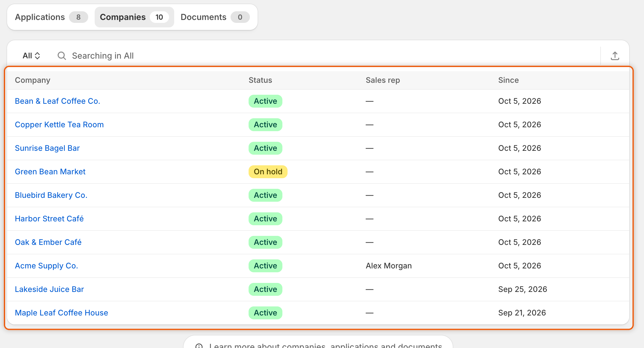644x348 pixels.
Task: Select the Companies tab
Action: 134,17
